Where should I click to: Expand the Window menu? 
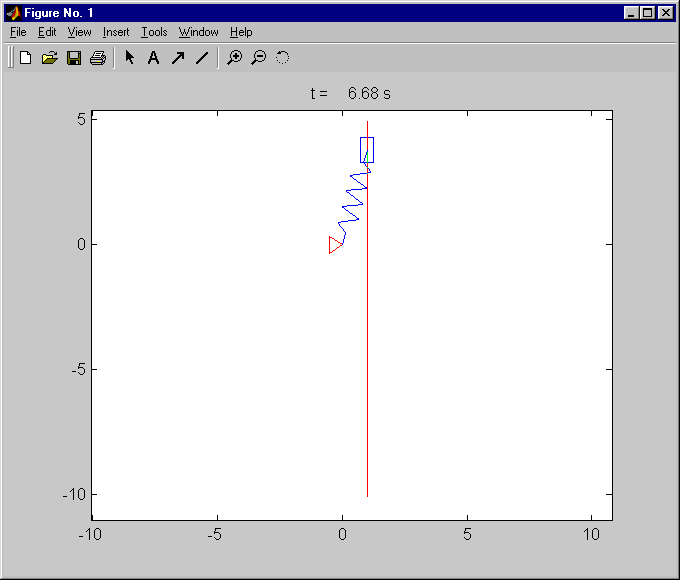198,32
